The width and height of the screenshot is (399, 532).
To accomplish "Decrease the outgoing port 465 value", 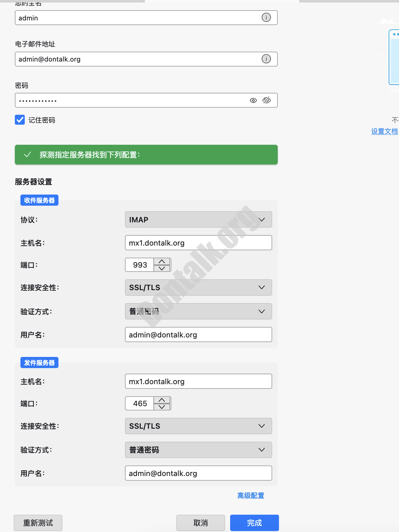I will 162,407.
